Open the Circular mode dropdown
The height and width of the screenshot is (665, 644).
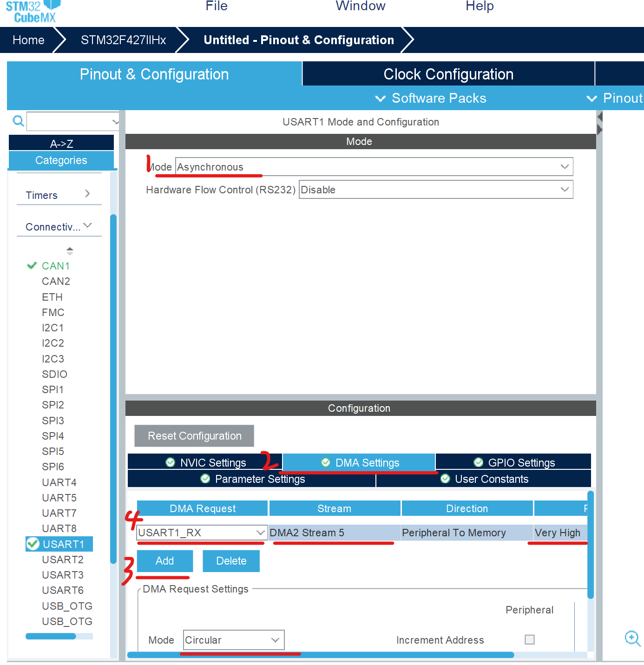[x=234, y=640]
